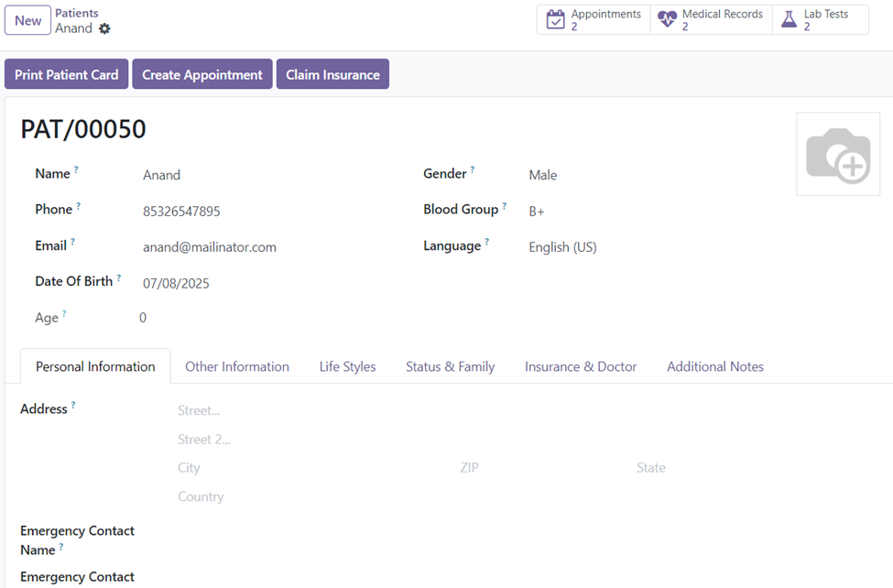The height and width of the screenshot is (588, 893).
Task: Open the Country selection field
Action: (201, 495)
